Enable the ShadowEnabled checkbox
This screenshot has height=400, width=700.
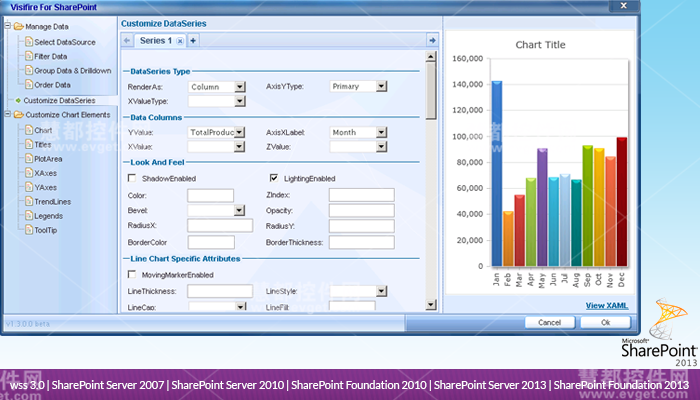pos(132,178)
